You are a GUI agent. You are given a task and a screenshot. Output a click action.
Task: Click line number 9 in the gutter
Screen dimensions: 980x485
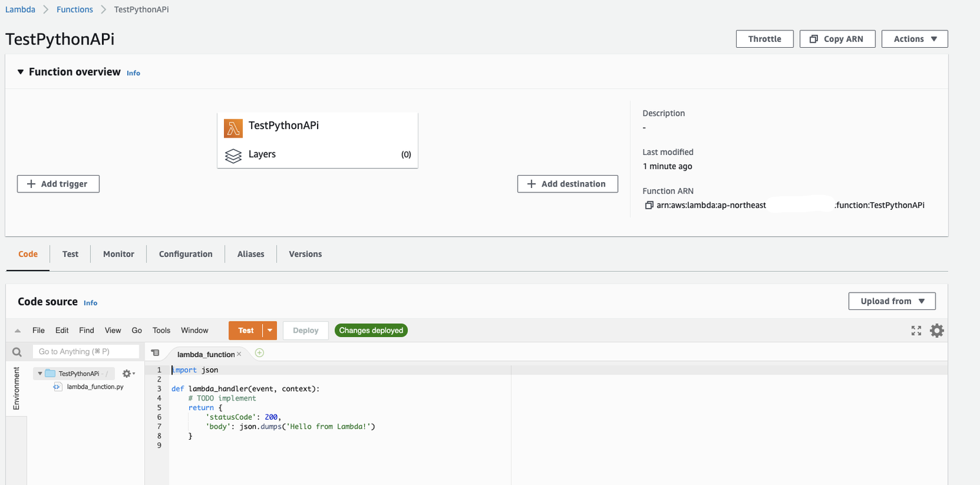[159, 446]
